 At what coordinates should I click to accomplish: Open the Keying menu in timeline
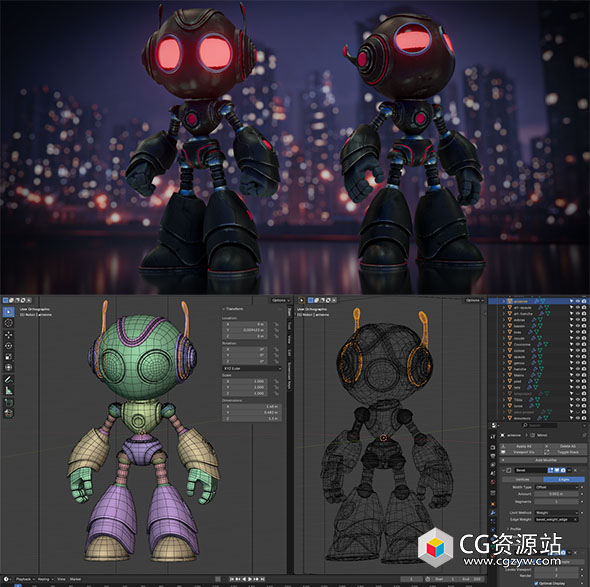45,579
